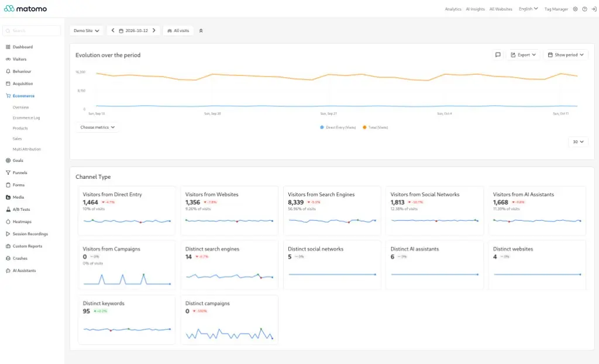
Task: Click the Behaviour bell icon
Action: (8, 71)
